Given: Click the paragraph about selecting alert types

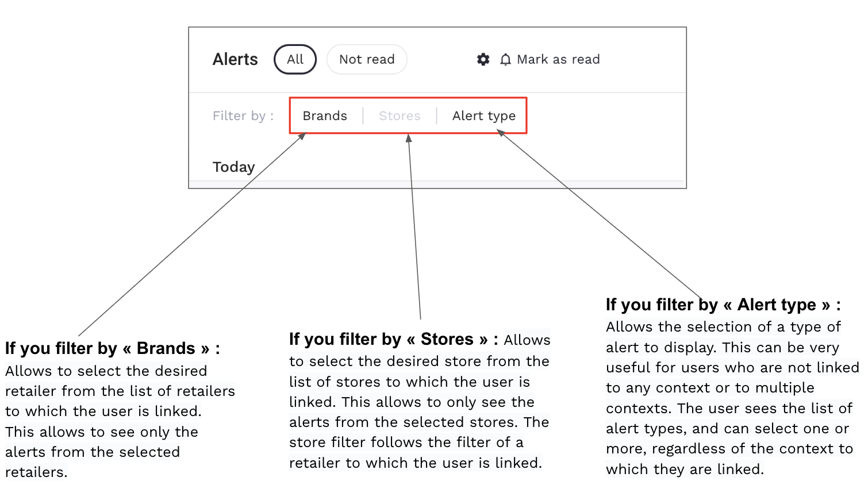Looking at the screenshot, I should point(731,398).
